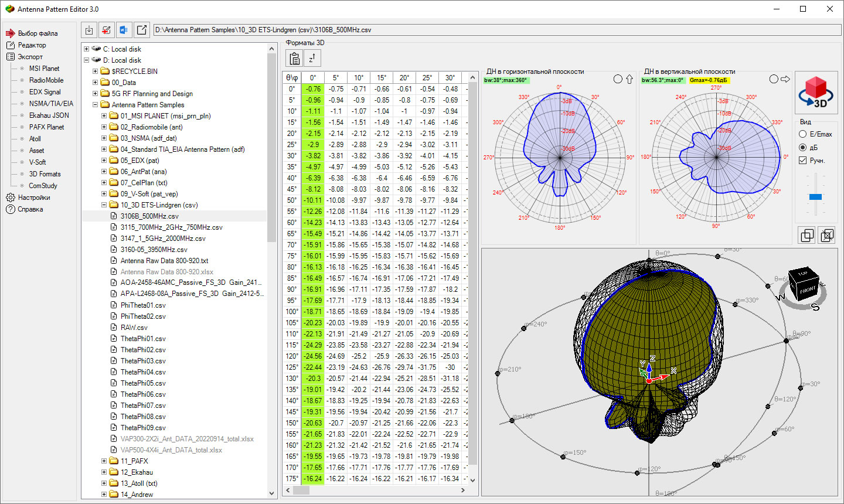Image resolution: width=844 pixels, height=504 pixels.
Task: Uncheck the Ручн. checkbox
Action: (x=803, y=161)
